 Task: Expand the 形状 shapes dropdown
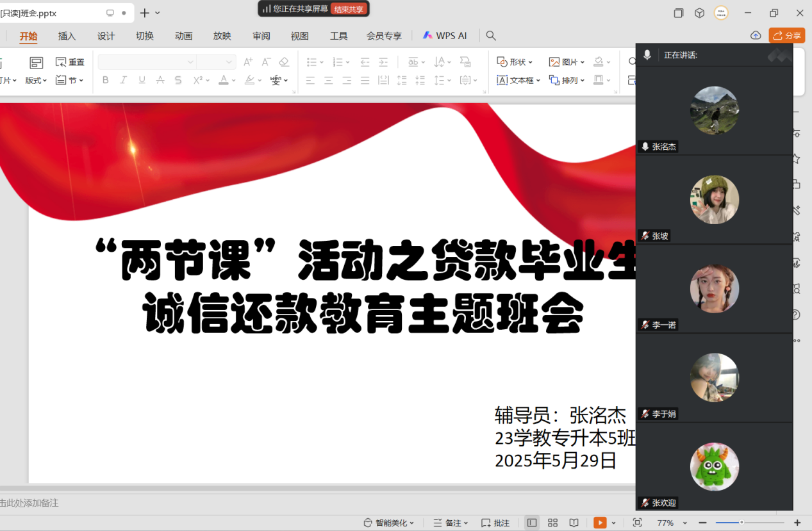515,62
